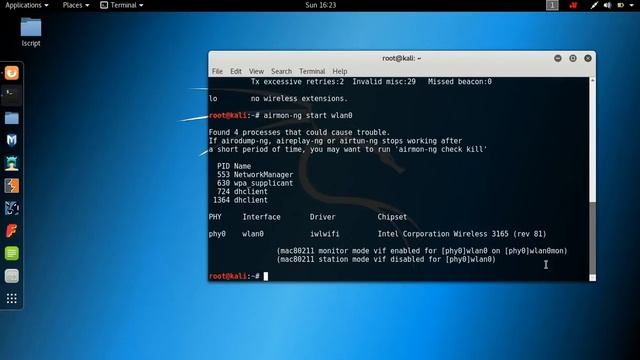Click 'airmon-ng start wlan0' command text
Screen dimensions: 640x360
click(308, 116)
